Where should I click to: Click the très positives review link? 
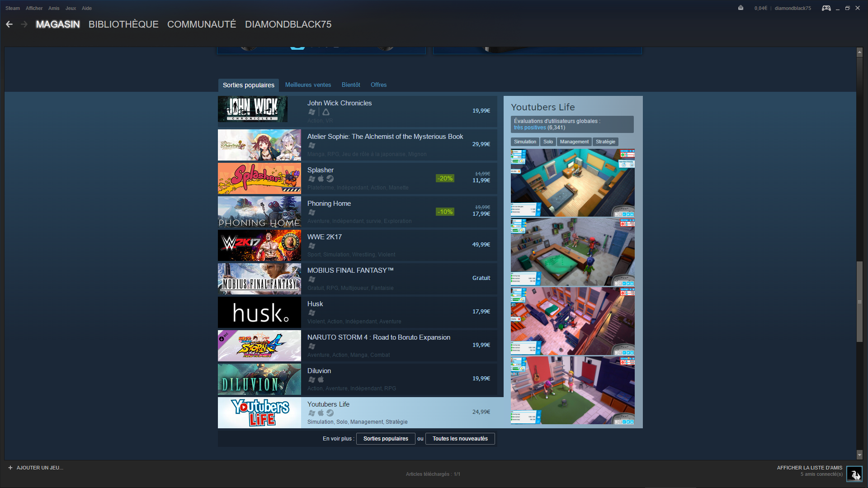[530, 128]
